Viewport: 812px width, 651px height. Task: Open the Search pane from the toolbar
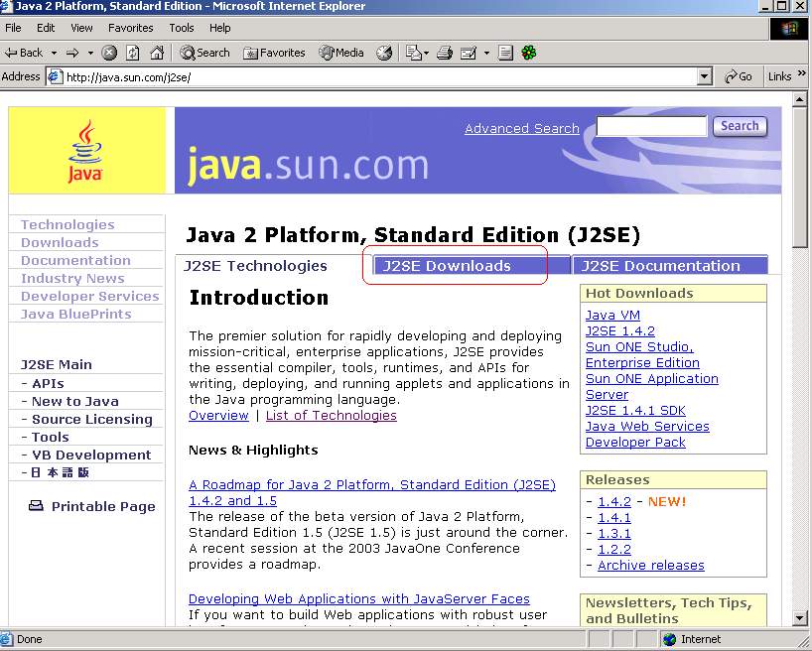[x=204, y=53]
